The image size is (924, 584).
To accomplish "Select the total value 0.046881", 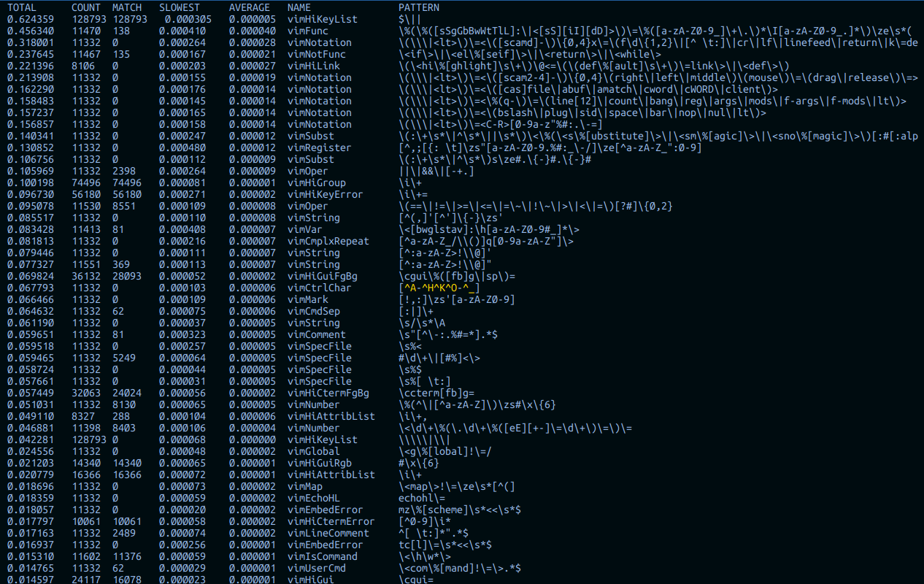I will pos(31,428).
